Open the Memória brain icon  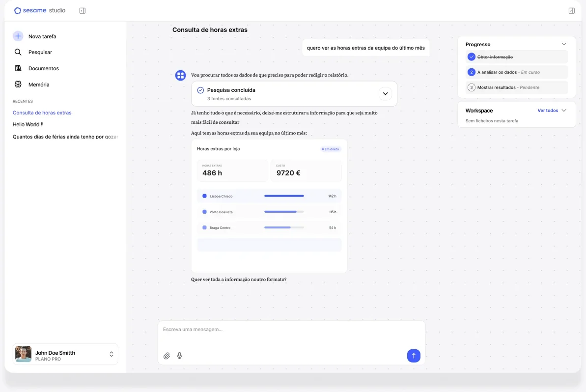(18, 84)
